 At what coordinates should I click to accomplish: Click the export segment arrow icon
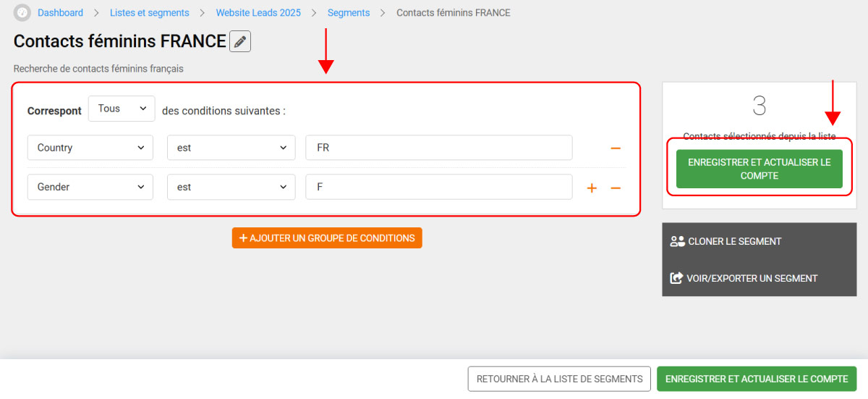pos(677,278)
